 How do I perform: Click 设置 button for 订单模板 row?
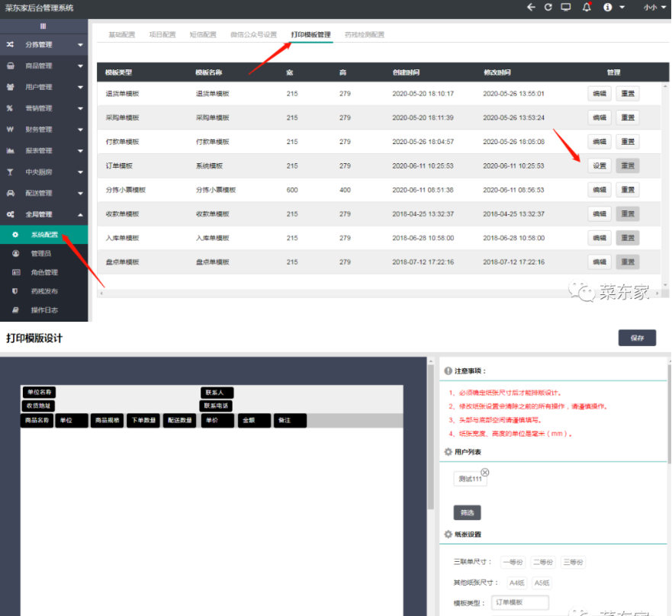click(x=600, y=166)
